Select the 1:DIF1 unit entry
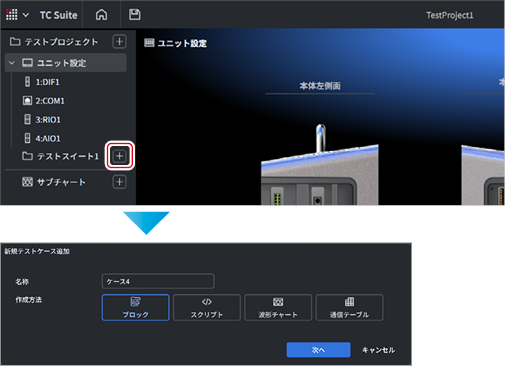The image size is (505, 366). point(42,82)
